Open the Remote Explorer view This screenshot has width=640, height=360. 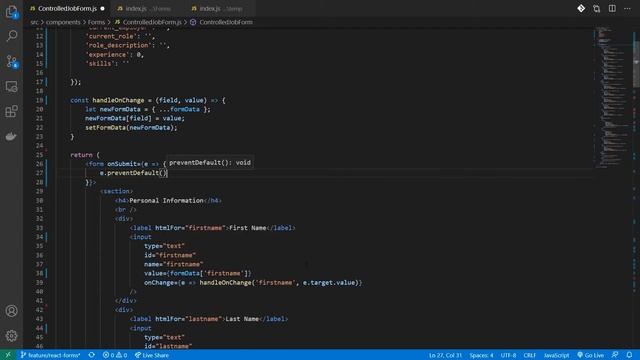coord(11,87)
